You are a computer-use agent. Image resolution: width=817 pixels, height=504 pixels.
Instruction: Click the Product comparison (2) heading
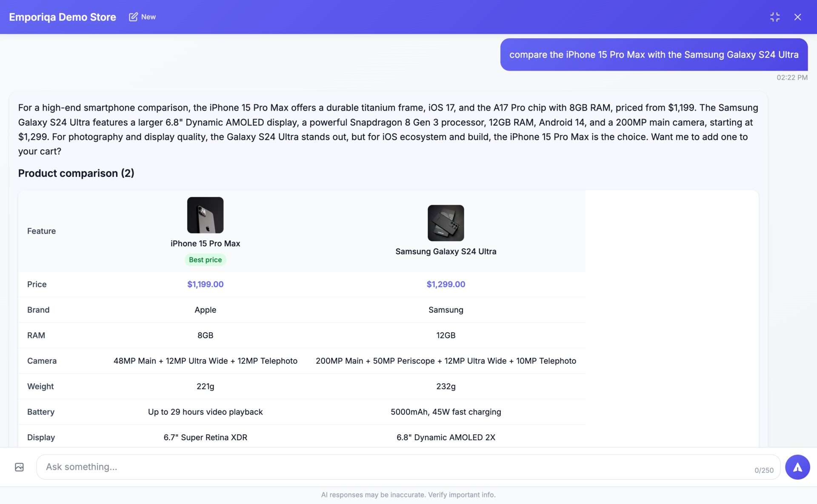tap(76, 173)
